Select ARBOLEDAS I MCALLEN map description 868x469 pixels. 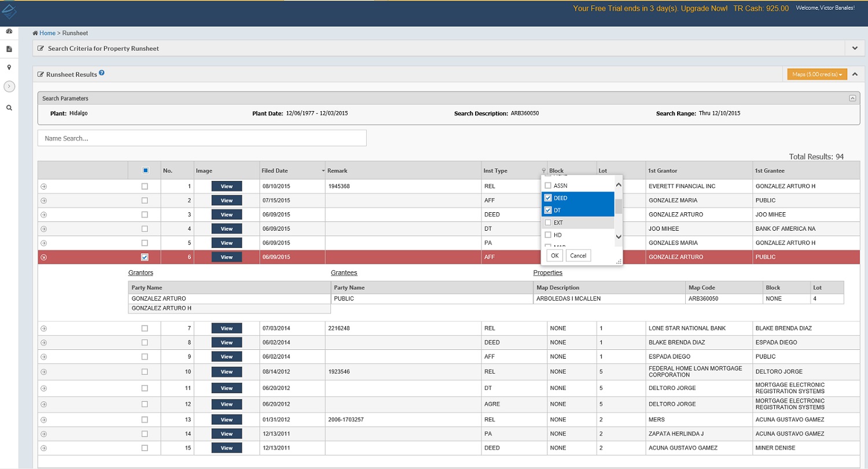coord(569,298)
